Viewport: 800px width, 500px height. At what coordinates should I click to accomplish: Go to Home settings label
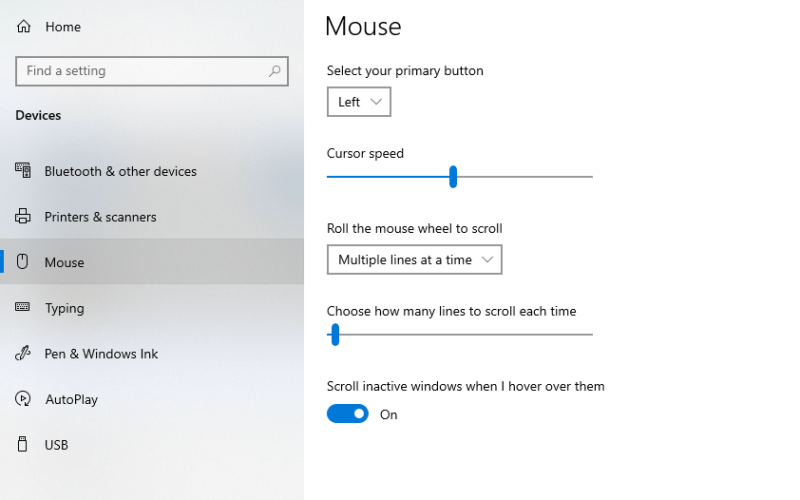(63, 27)
